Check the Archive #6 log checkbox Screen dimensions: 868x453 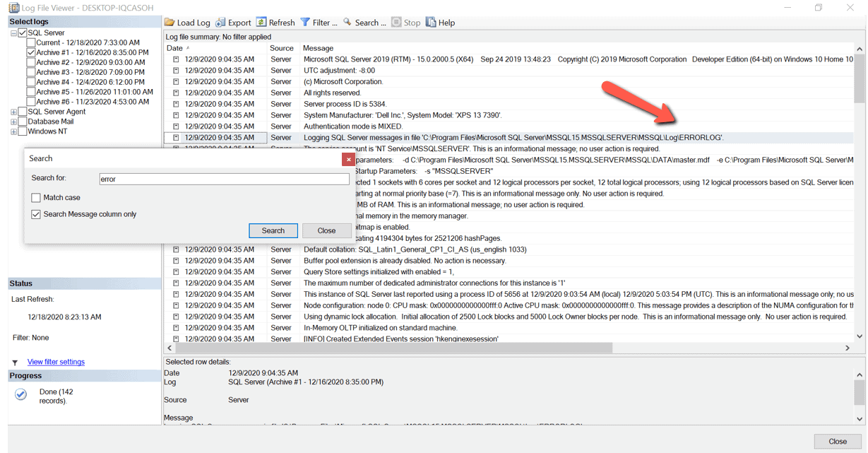click(31, 102)
